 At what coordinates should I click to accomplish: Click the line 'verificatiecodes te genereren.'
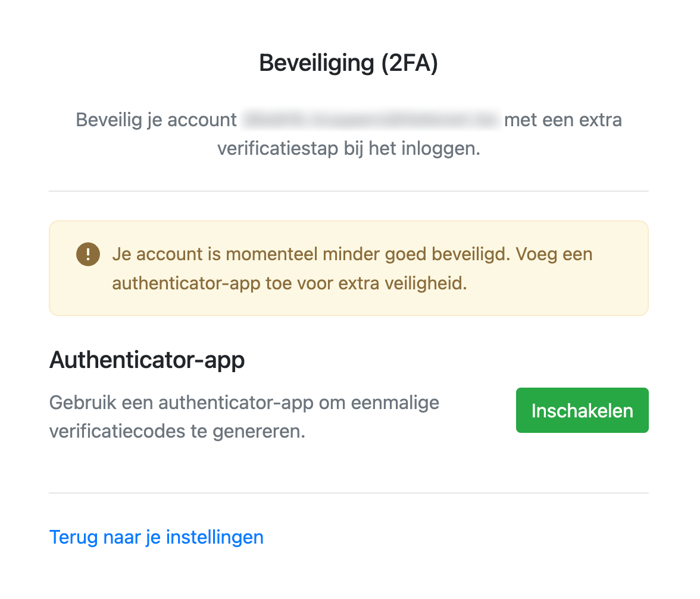[x=177, y=430]
